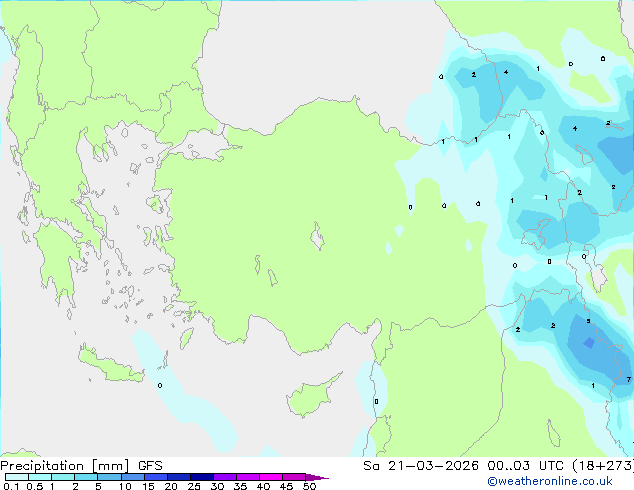Click the 25–30 mm dark blue legend swatch
Screen dimensions: 634x490
201,477
